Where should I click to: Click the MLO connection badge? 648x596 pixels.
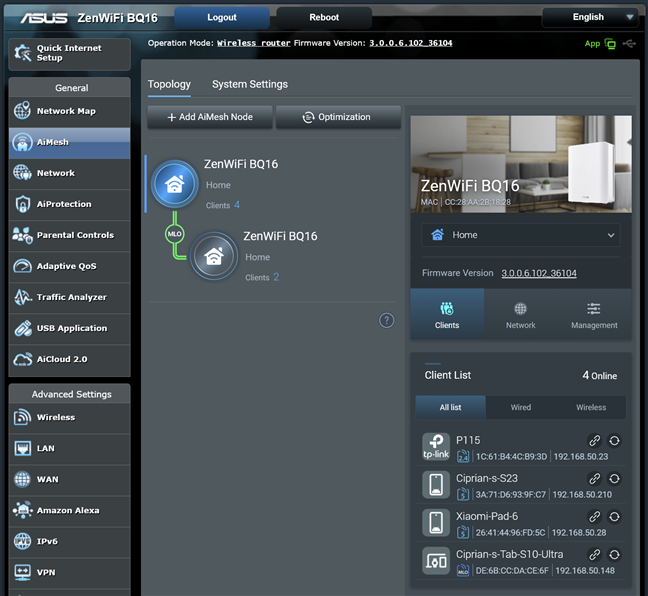pyautogui.click(x=174, y=234)
